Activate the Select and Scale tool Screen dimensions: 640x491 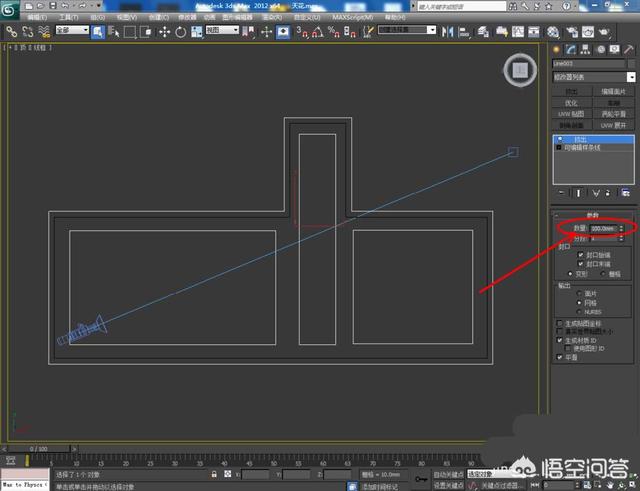pos(197,32)
